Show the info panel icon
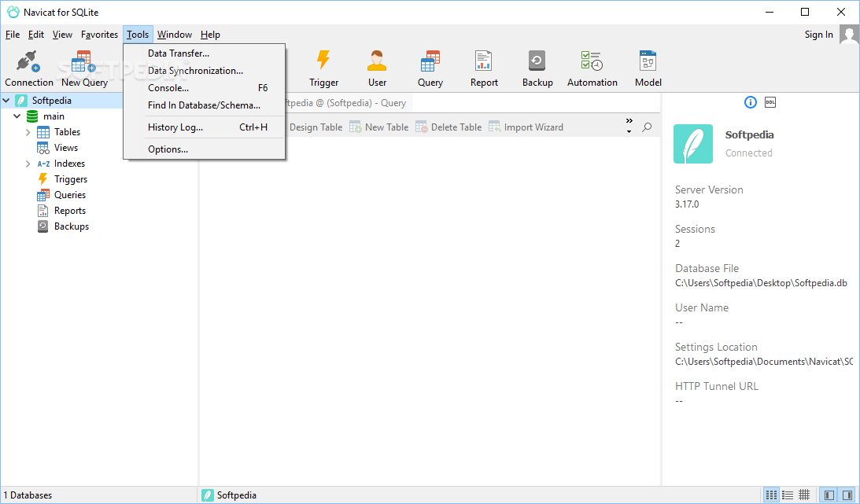This screenshot has height=504, width=860. tap(751, 102)
